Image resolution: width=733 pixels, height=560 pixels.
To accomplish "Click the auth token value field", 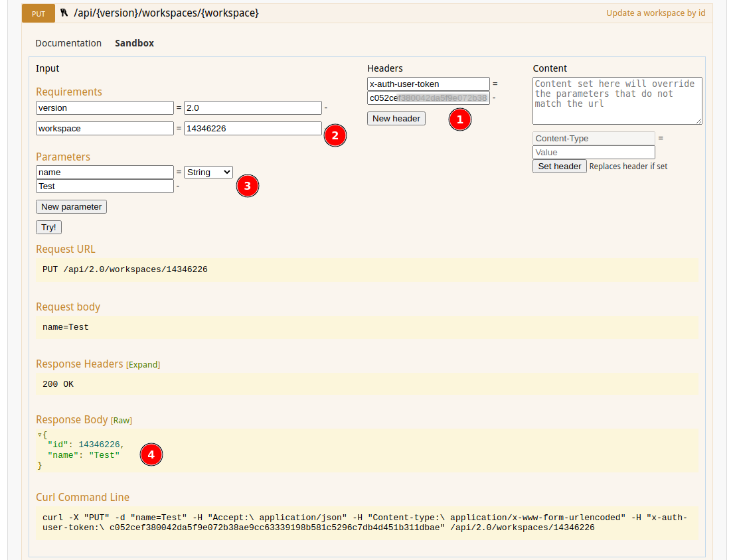I will tap(428, 98).
